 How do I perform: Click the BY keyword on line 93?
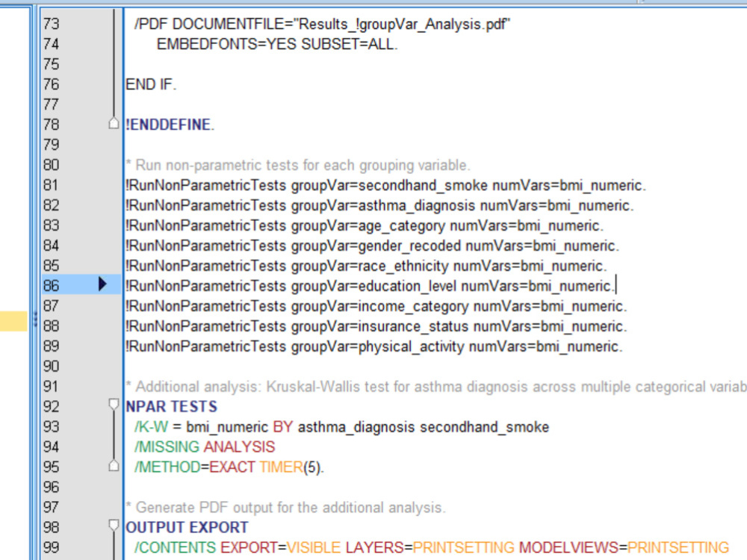click(283, 426)
